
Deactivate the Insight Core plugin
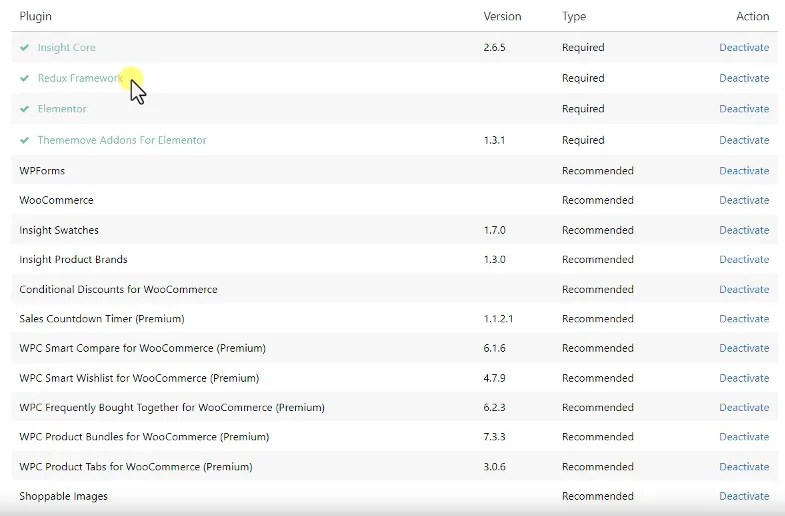click(744, 48)
